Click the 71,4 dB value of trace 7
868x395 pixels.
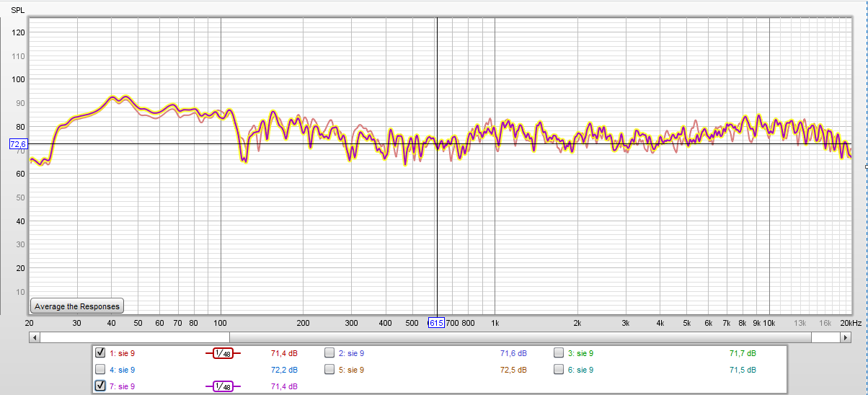(x=284, y=386)
